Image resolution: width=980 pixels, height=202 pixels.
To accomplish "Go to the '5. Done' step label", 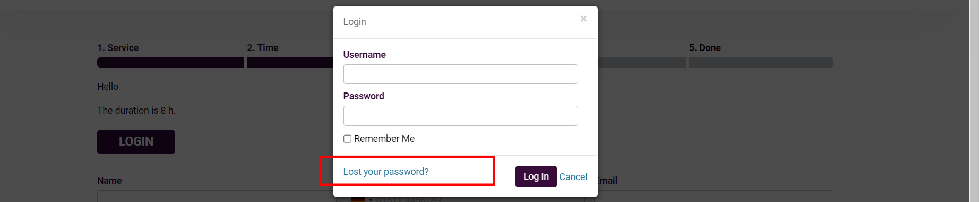I will 705,48.
